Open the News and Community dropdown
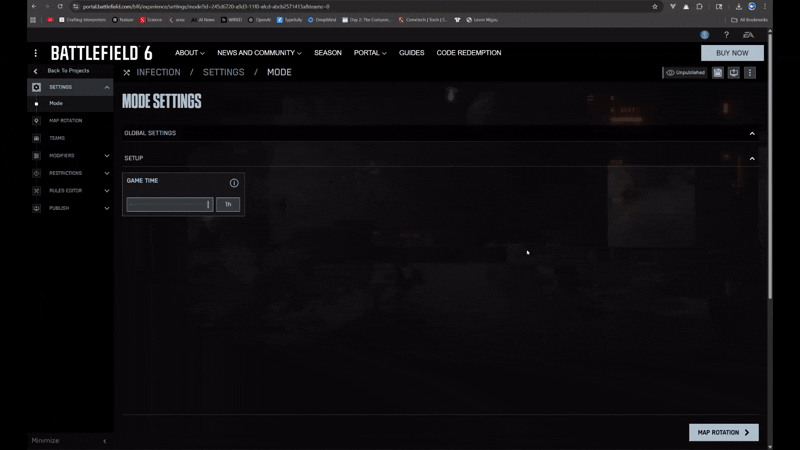The height and width of the screenshot is (450, 800). 259,53
